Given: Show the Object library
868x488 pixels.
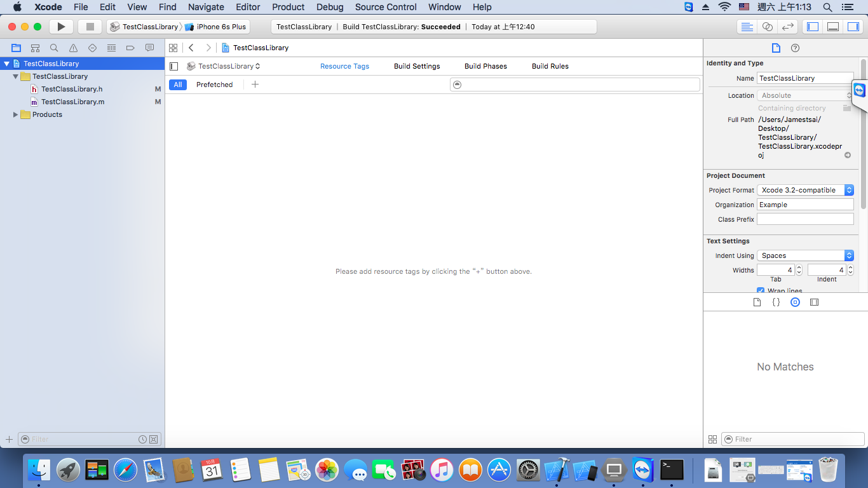Looking at the screenshot, I should click(x=795, y=302).
